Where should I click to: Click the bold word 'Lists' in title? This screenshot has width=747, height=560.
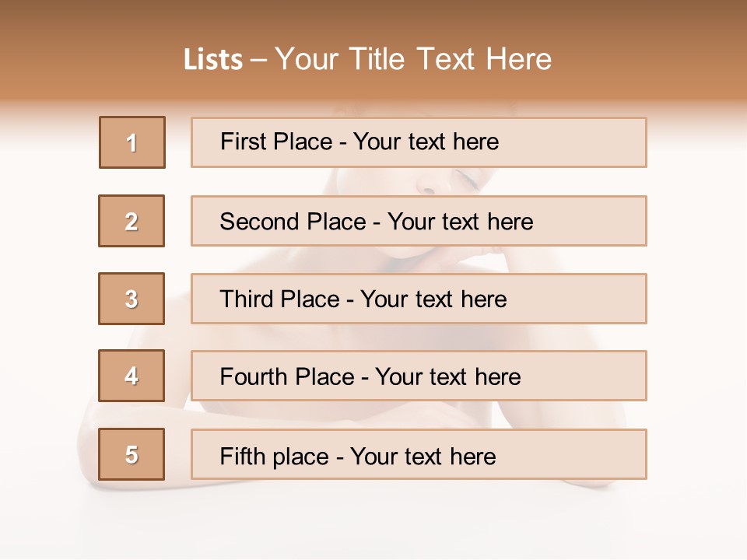coord(213,60)
